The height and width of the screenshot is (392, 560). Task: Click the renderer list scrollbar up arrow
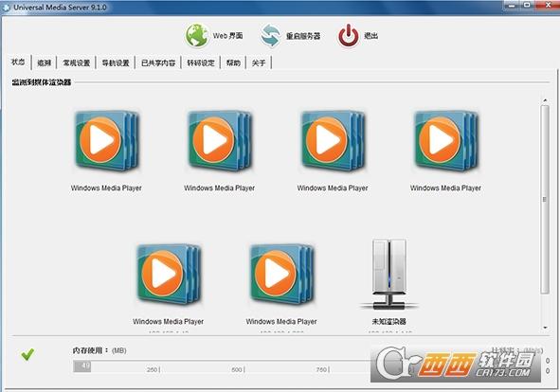pyautogui.click(x=545, y=100)
